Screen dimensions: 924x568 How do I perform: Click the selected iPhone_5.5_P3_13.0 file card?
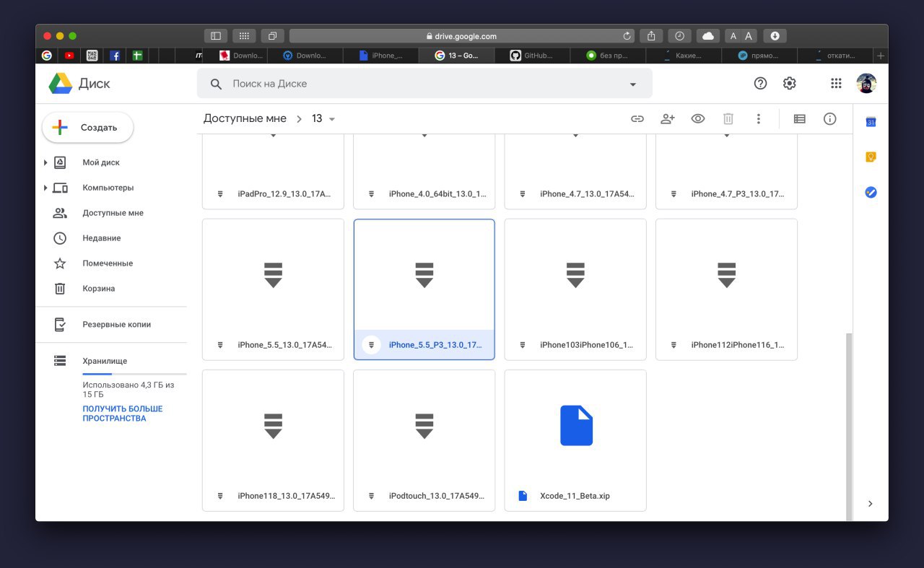point(424,289)
